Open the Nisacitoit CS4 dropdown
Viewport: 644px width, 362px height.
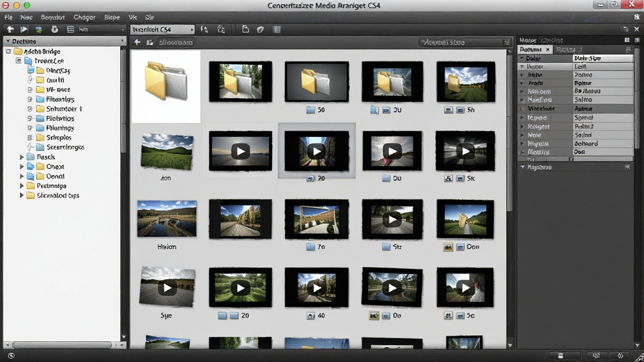(163, 30)
